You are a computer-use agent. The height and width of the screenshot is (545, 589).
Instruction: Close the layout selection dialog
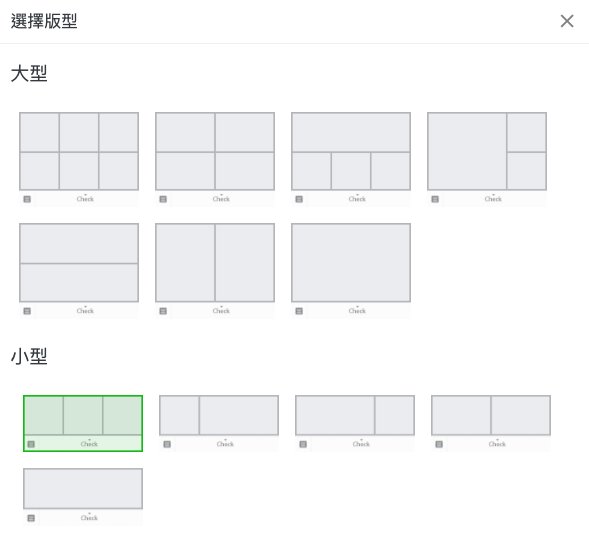click(567, 21)
